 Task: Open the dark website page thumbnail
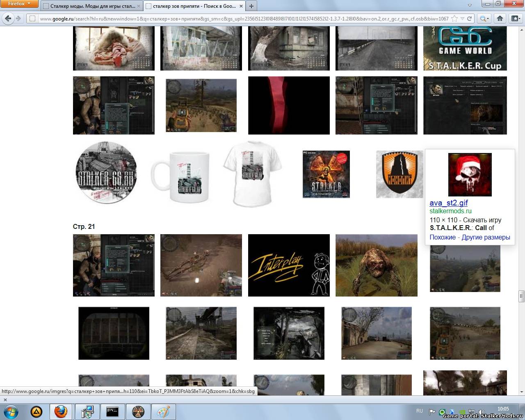(x=465, y=105)
